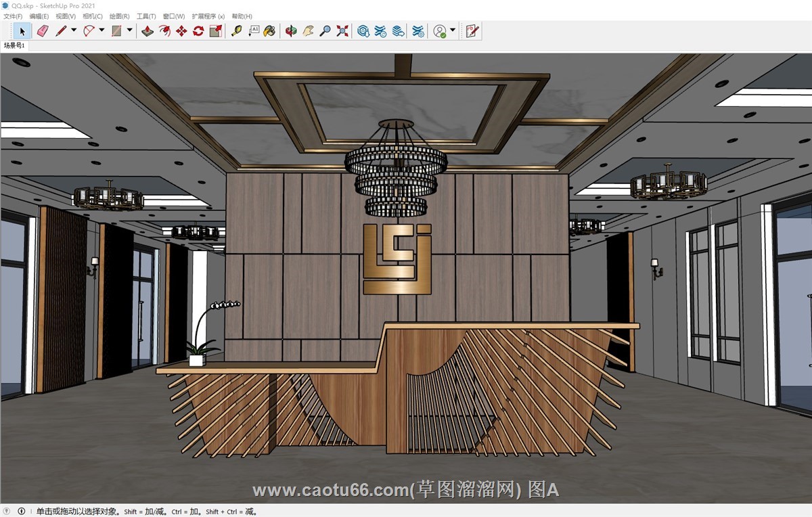
Task: Select the Offset tool
Action: click(x=164, y=30)
